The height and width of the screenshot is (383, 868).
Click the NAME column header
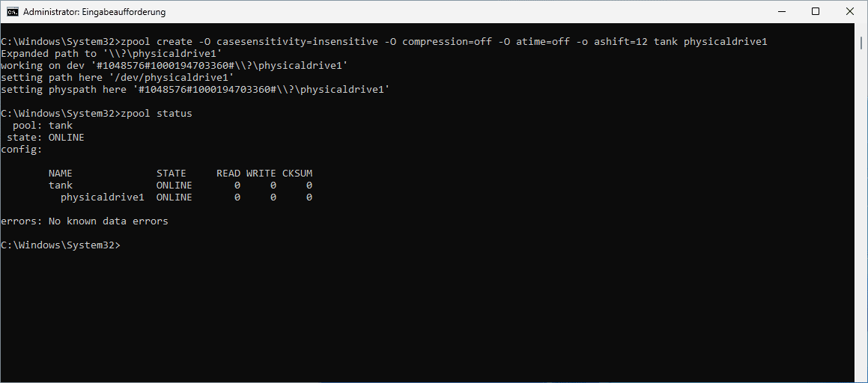click(x=61, y=173)
